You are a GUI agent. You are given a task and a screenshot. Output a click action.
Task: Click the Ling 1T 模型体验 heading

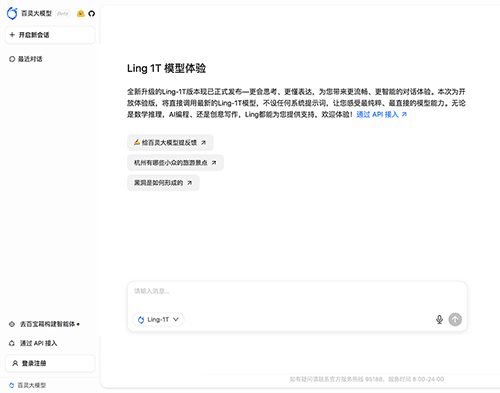166,68
